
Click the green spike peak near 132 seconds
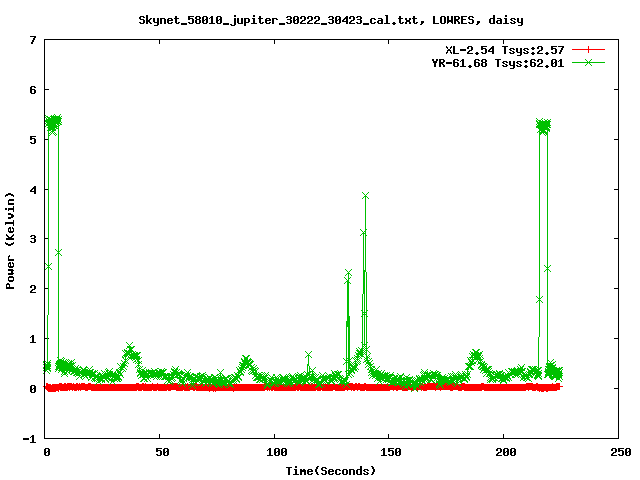pyautogui.click(x=348, y=273)
